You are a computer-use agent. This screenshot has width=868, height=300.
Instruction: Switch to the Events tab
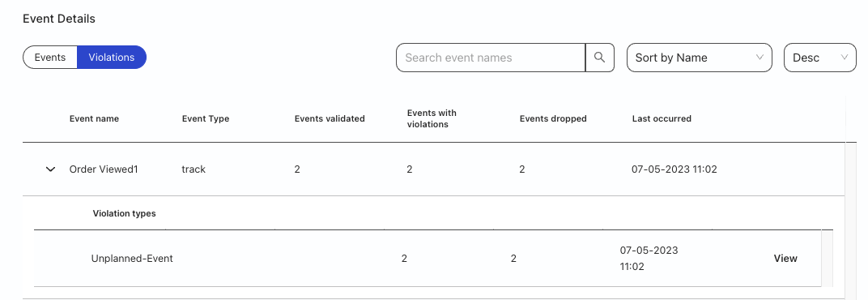(x=50, y=57)
